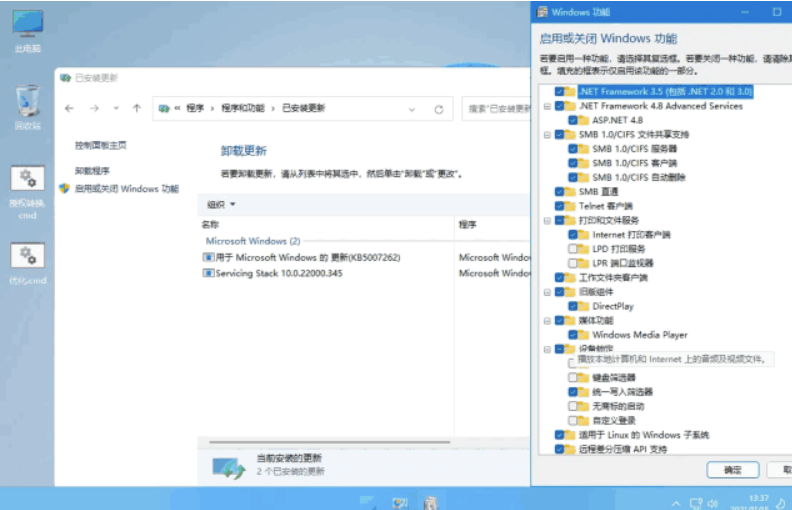Click the search installed updates field
The image size is (792, 510).
pos(497,109)
